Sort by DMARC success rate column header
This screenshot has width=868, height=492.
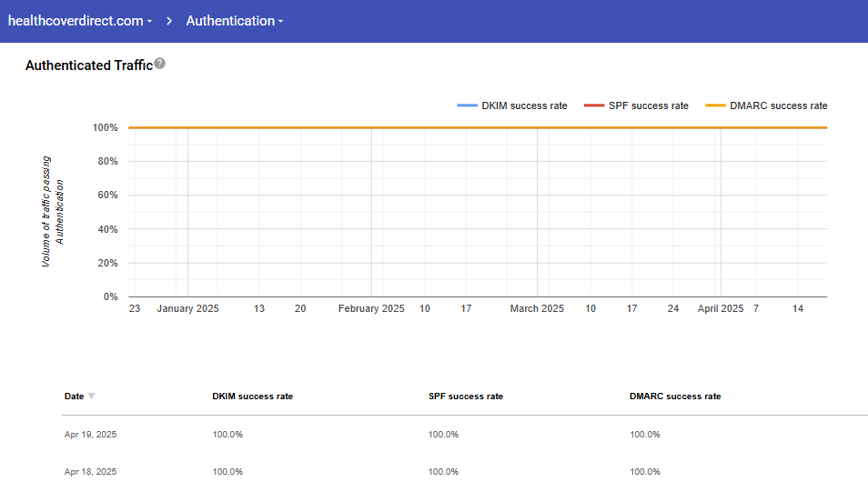coord(674,397)
